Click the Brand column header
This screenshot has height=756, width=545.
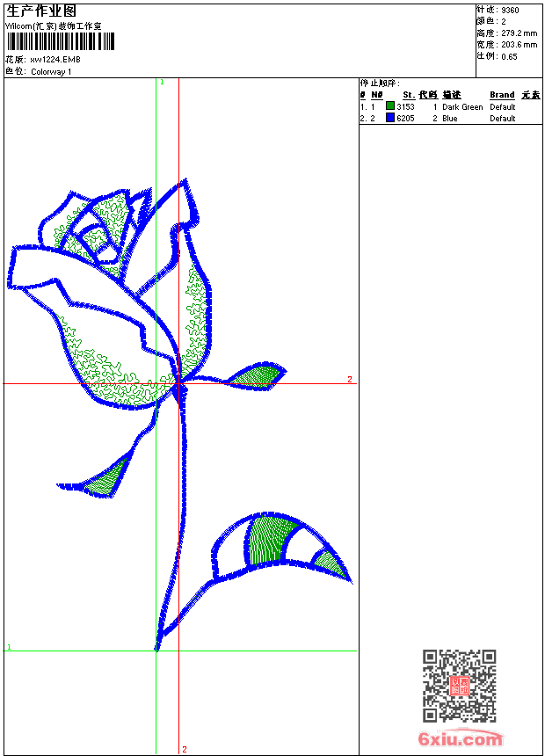click(502, 95)
